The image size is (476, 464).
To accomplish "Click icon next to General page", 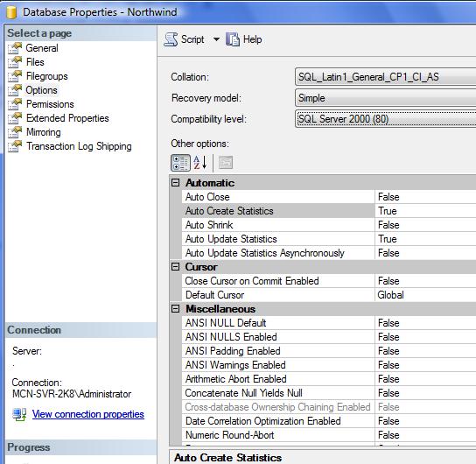I will click(15, 48).
